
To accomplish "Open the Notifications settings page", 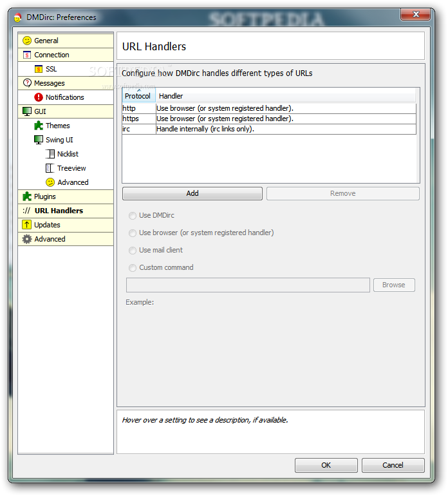I will tap(66, 97).
